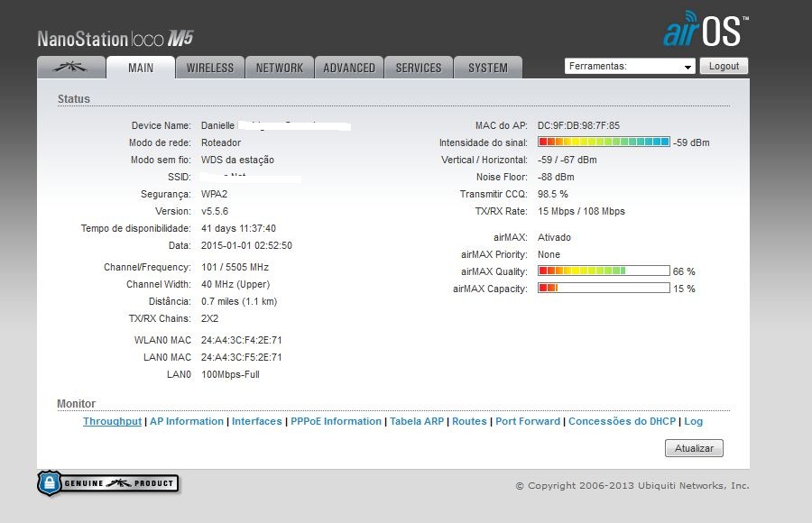The width and height of the screenshot is (812, 523).
Task: Click the wireless mode WDS da estação
Action: click(x=237, y=160)
